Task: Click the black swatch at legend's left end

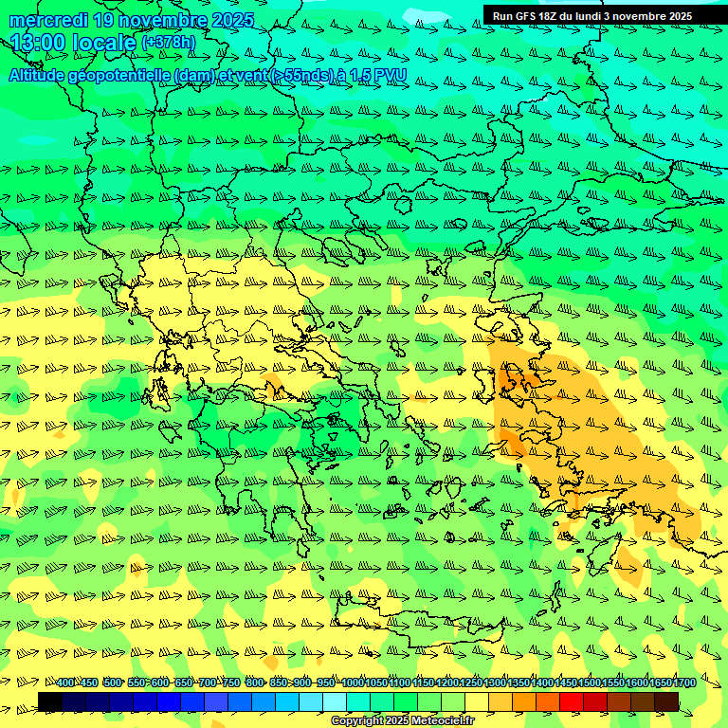Action: pyautogui.click(x=50, y=701)
